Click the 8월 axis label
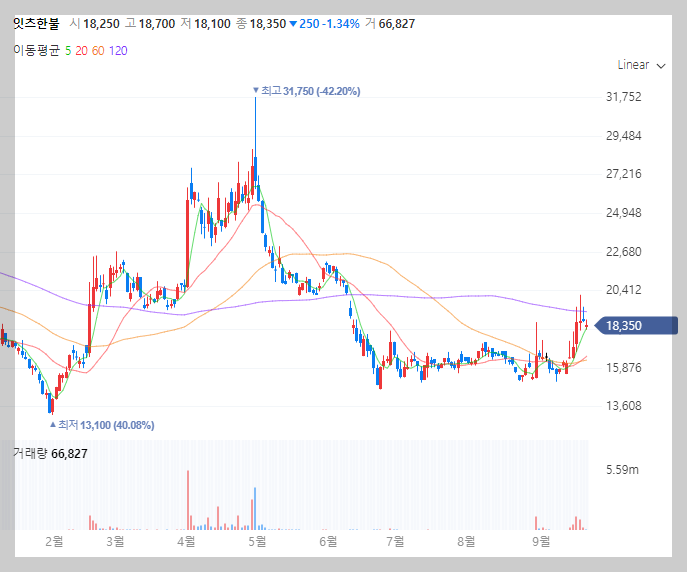 point(466,541)
